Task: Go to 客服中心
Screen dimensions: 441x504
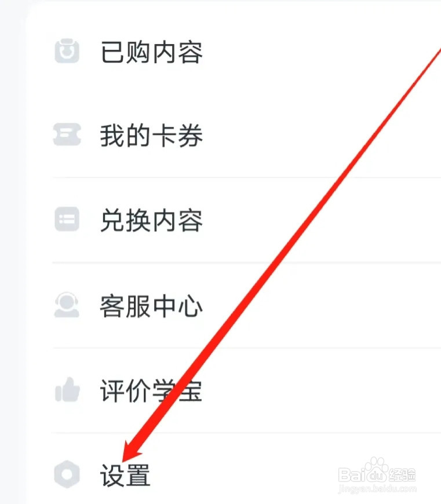Action: pos(151,306)
